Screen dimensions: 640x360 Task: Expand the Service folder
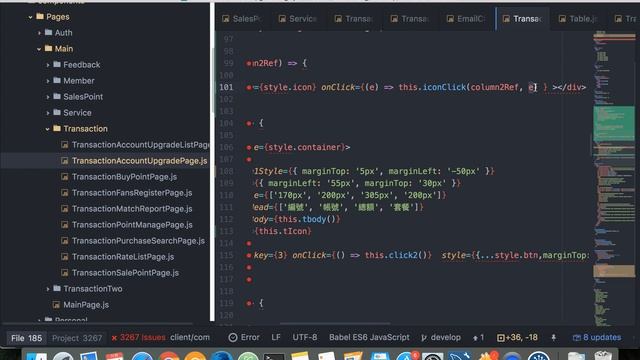click(48, 113)
